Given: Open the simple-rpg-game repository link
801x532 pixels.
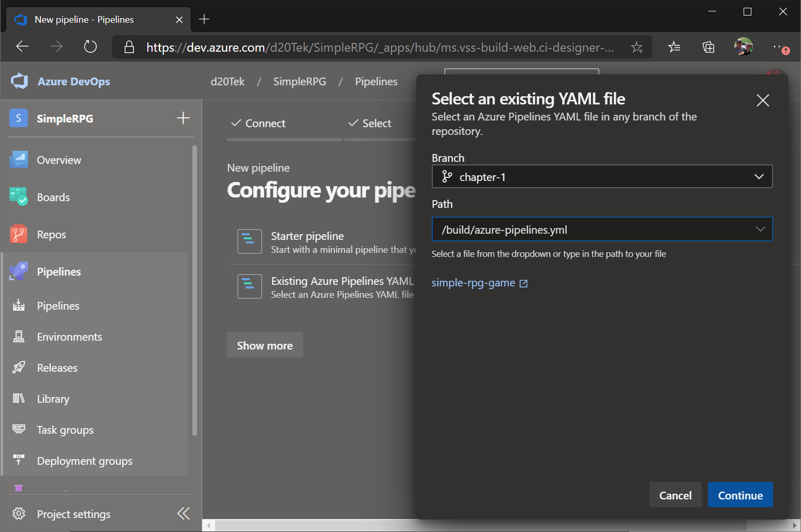Looking at the screenshot, I should tap(473, 282).
